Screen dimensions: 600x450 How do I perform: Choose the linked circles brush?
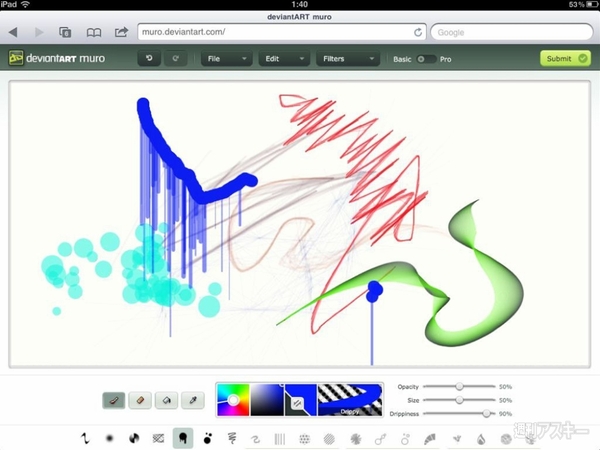380,439
